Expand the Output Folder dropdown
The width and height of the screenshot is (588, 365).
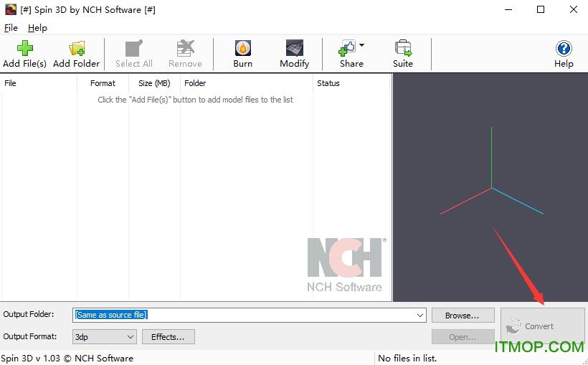[x=420, y=315]
